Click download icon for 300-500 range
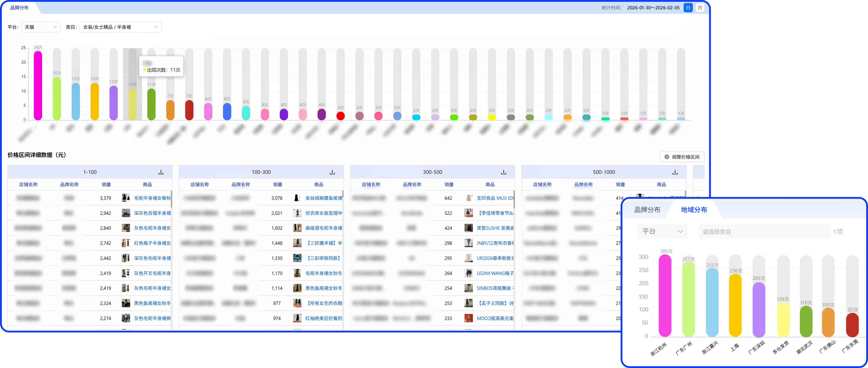 coord(503,172)
